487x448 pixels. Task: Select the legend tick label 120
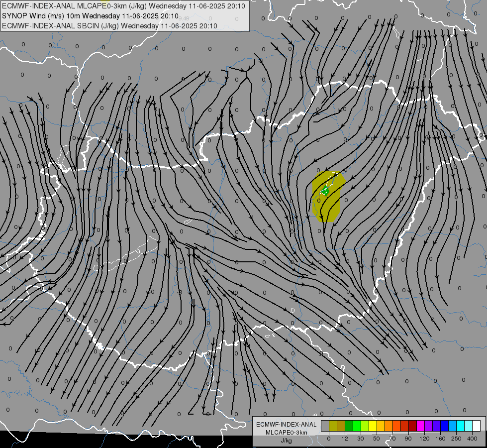coord(424,439)
